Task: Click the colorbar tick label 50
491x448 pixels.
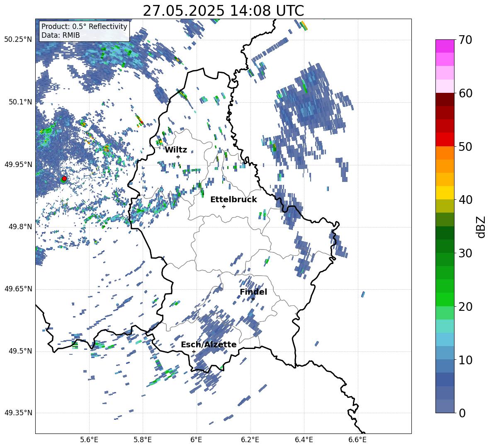Action: pyautogui.click(x=466, y=147)
